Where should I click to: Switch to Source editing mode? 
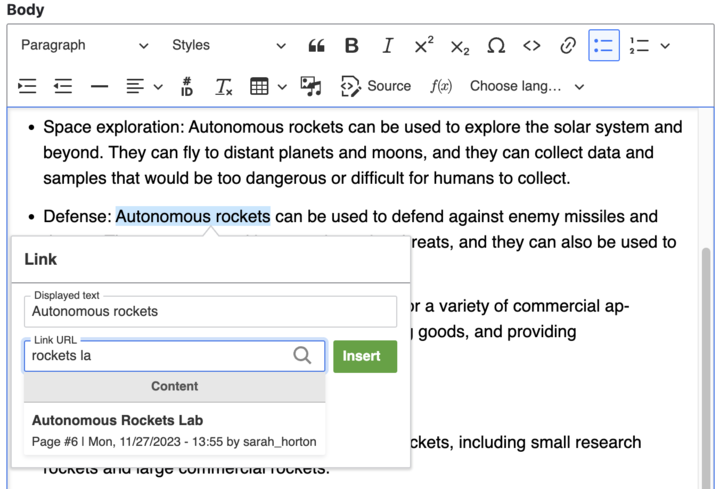tap(376, 86)
